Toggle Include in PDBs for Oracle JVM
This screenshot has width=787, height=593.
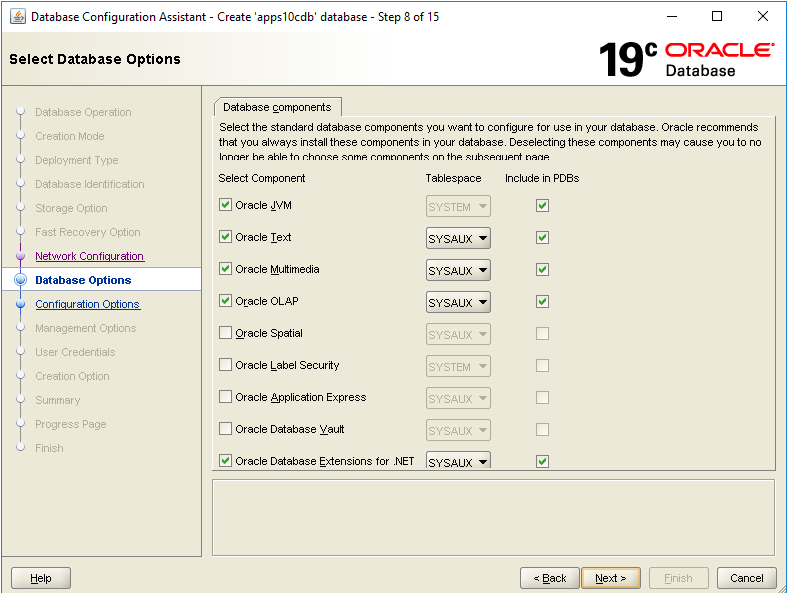coord(542,205)
